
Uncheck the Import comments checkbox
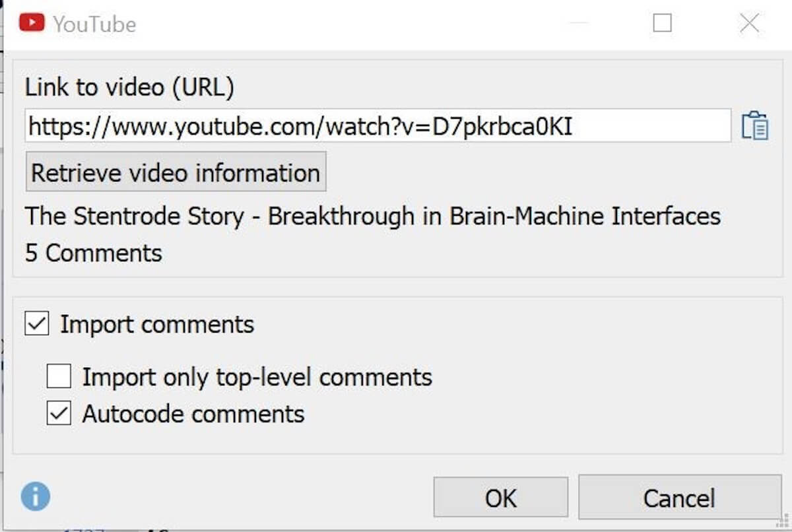[37, 324]
